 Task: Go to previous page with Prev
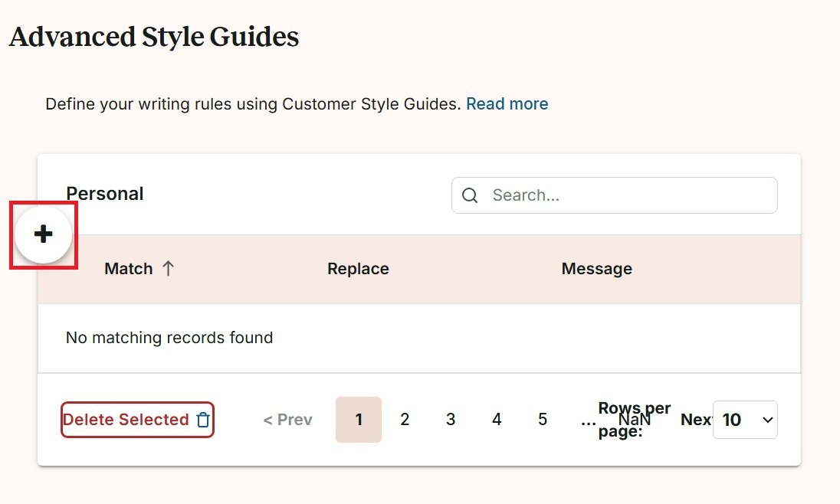click(x=287, y=420)
